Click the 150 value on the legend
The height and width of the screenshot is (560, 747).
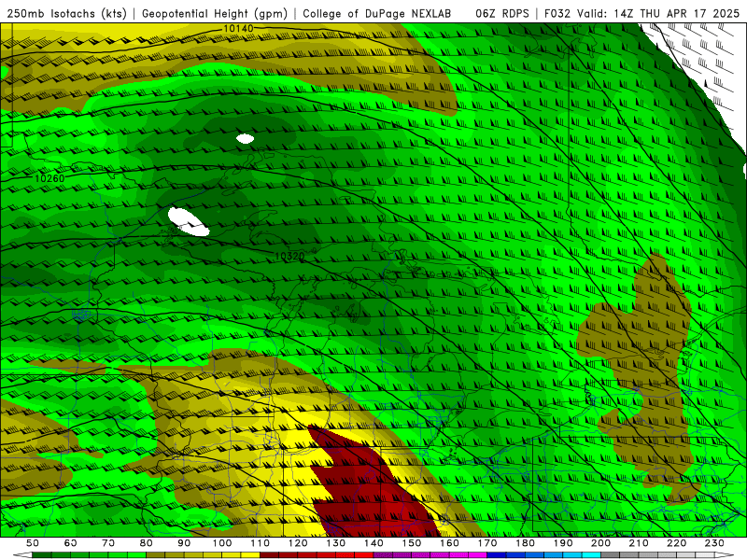click(x=412, y=543)
